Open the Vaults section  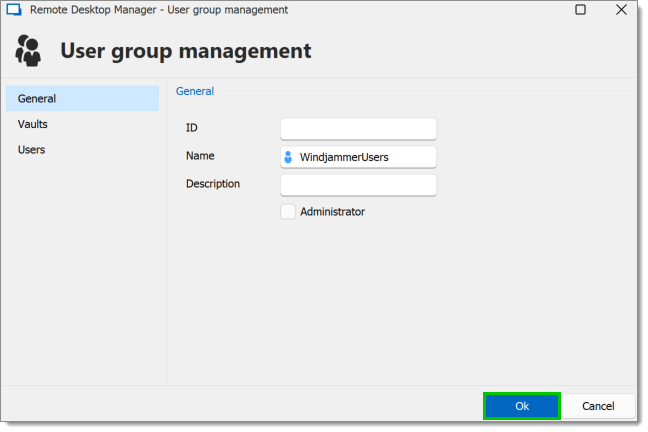point(82,124)
